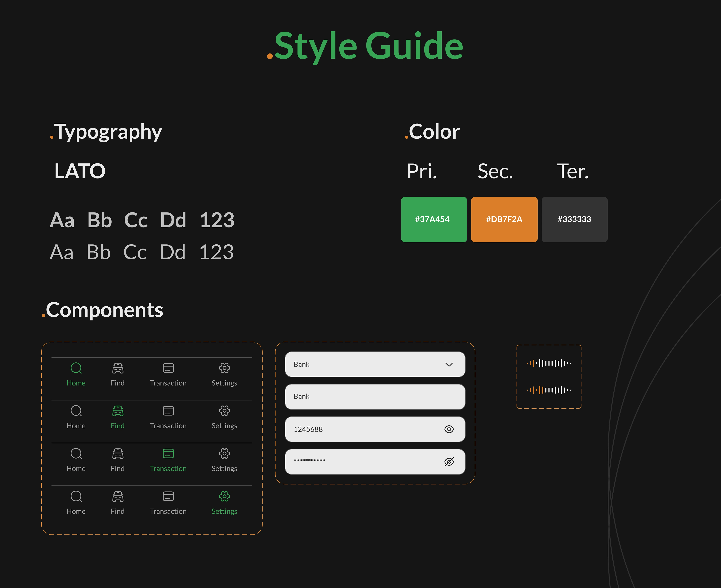Click the LATO font name
721x588 pixels.
80,171
